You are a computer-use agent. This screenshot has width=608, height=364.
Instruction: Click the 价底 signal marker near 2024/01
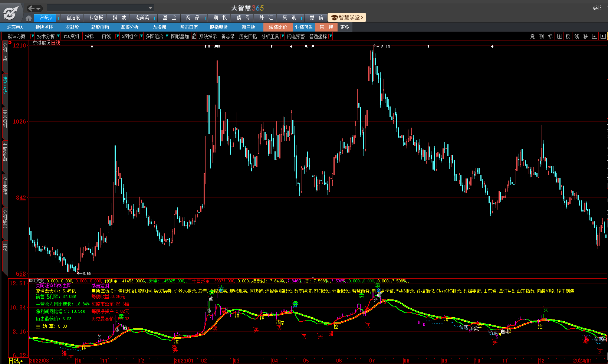(x=598, y=339)
